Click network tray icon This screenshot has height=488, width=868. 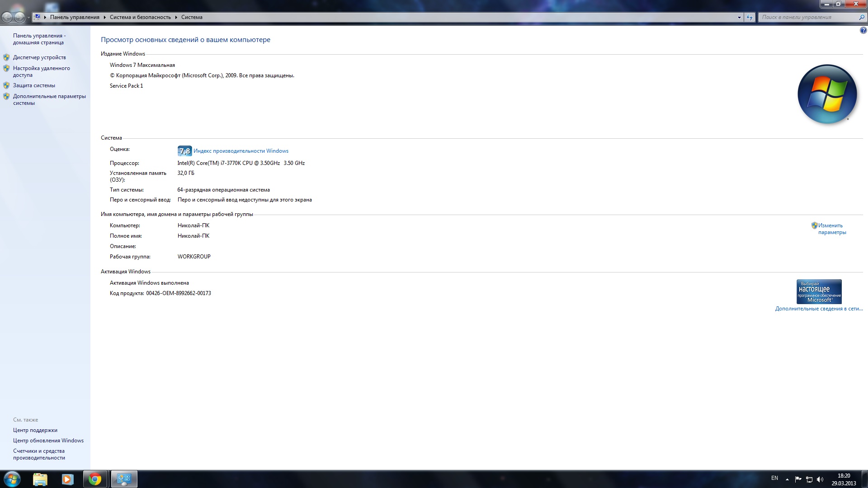809,479
